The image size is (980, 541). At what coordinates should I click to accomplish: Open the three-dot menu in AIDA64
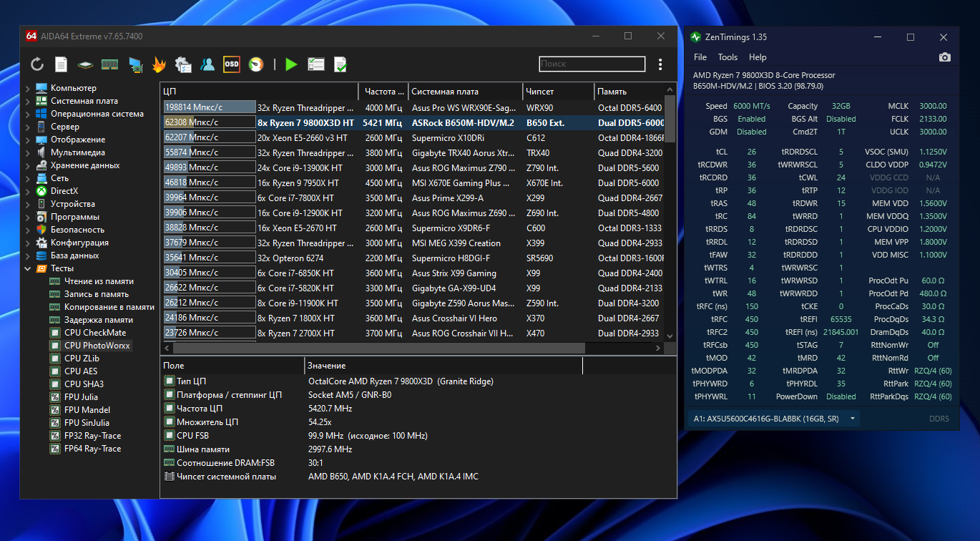pyautogui.click(x=660, y=64)
